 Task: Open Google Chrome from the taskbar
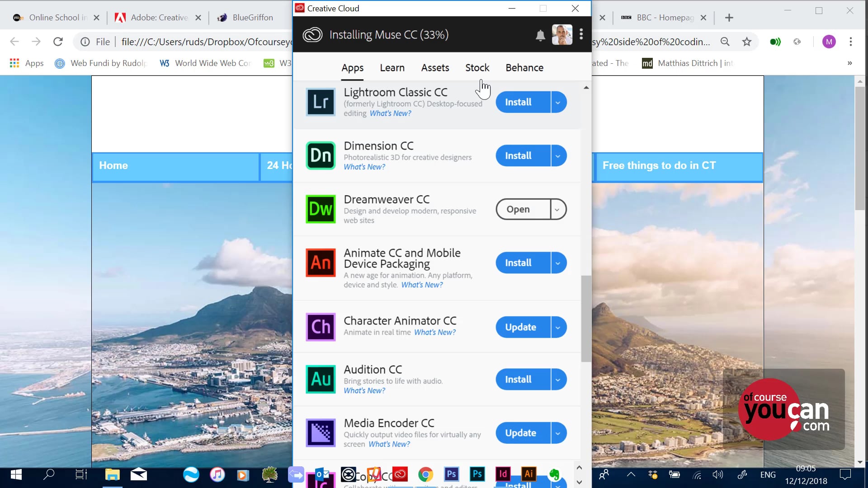(x=425, y=474)
